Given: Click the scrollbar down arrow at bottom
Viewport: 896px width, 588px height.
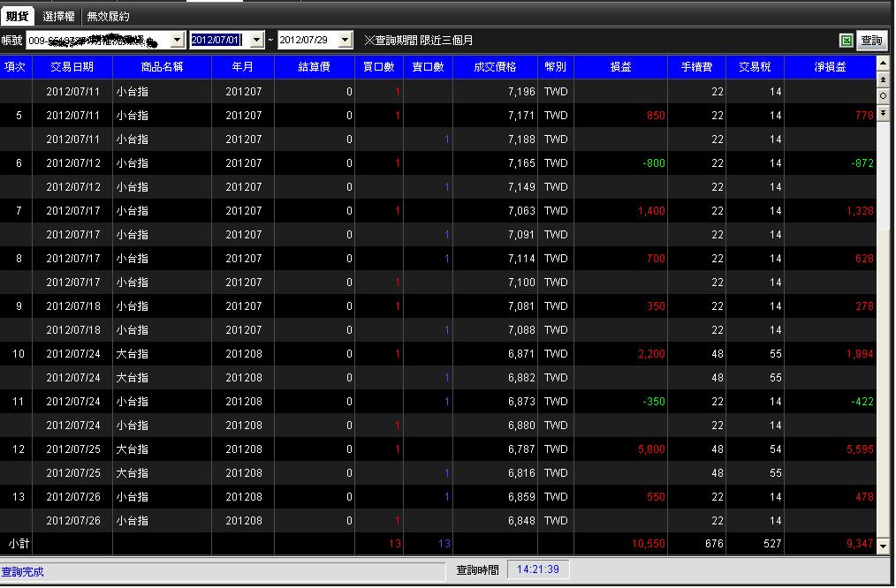Looking at the screenshot, I should 883,546.
